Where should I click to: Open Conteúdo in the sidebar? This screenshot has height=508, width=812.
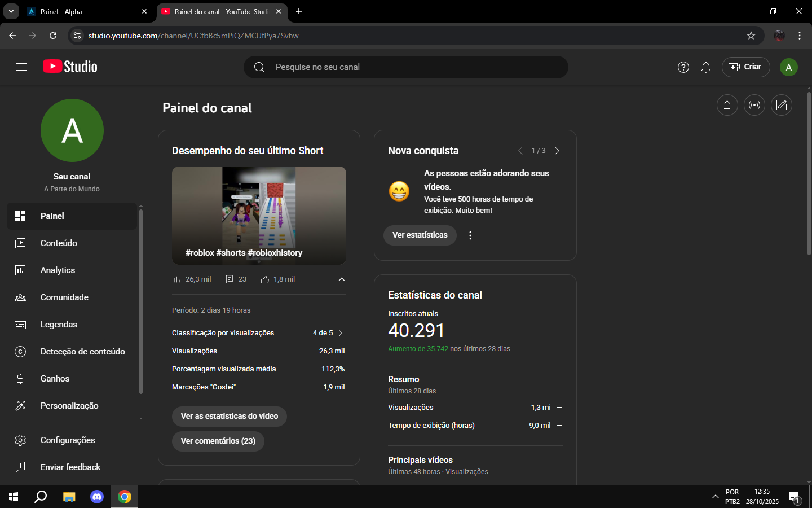point(72,243)
